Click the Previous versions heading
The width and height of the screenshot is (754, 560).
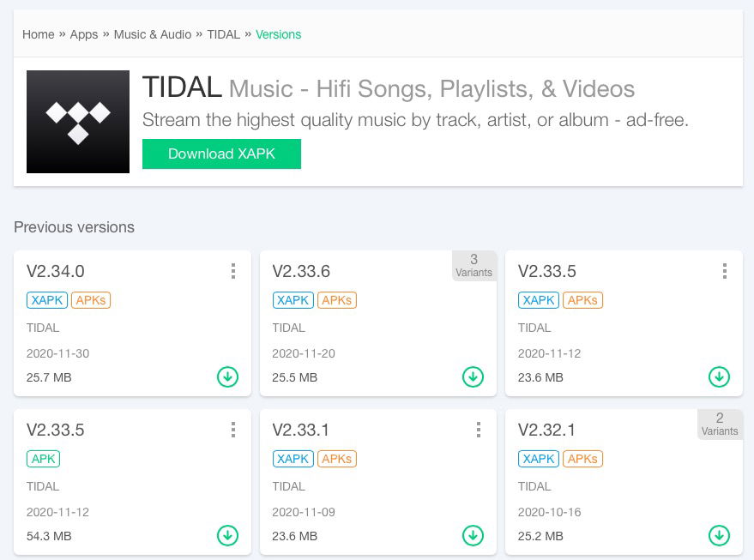[74, 227]
